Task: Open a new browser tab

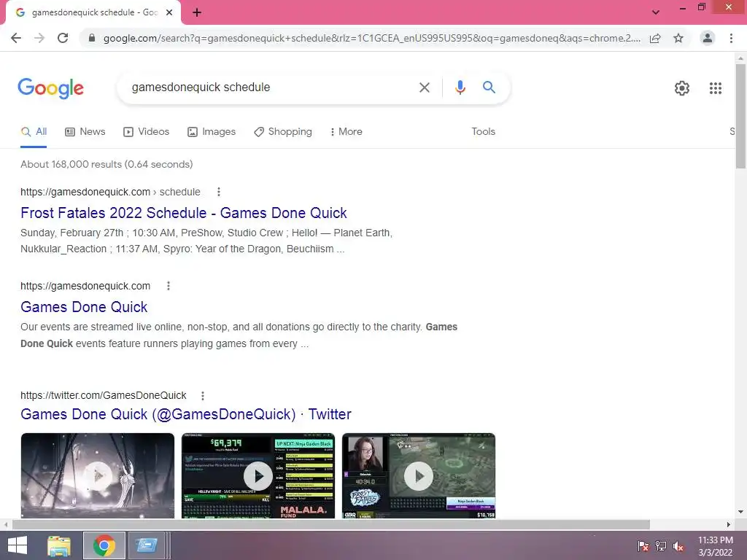Action: pyautogui.click(x=197, y=12)
